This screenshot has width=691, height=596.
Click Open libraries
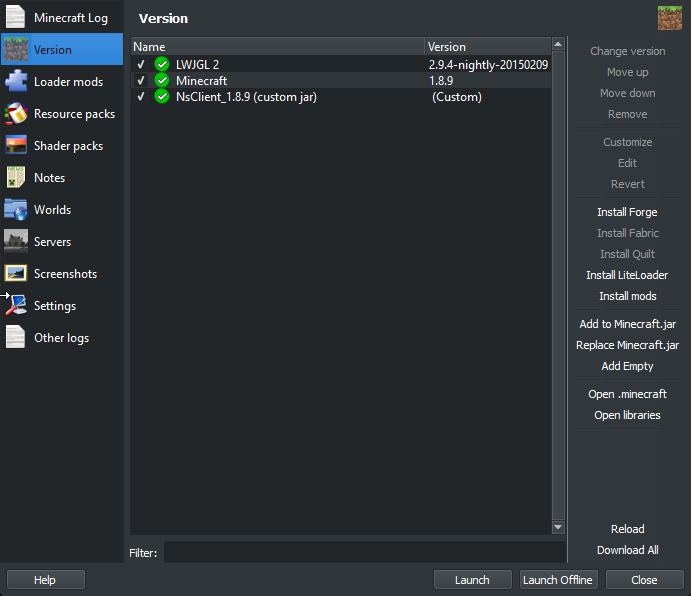tap(627, 415)
